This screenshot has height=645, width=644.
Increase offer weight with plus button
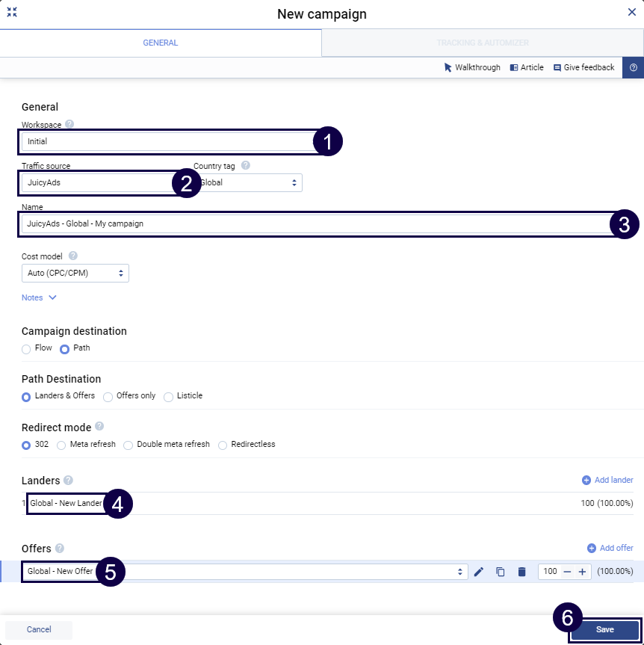pyautogui.click(x=582, y=572)
